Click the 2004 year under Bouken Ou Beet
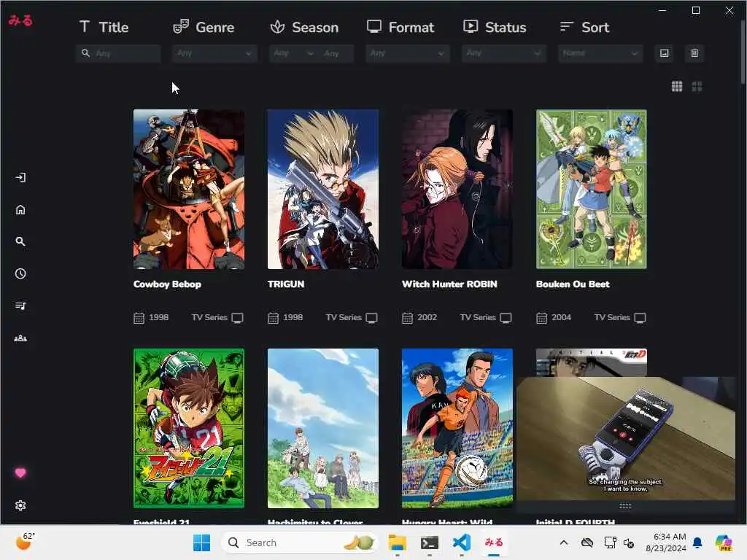Viewport: 747px width, 560px height. tap(561, 318)
